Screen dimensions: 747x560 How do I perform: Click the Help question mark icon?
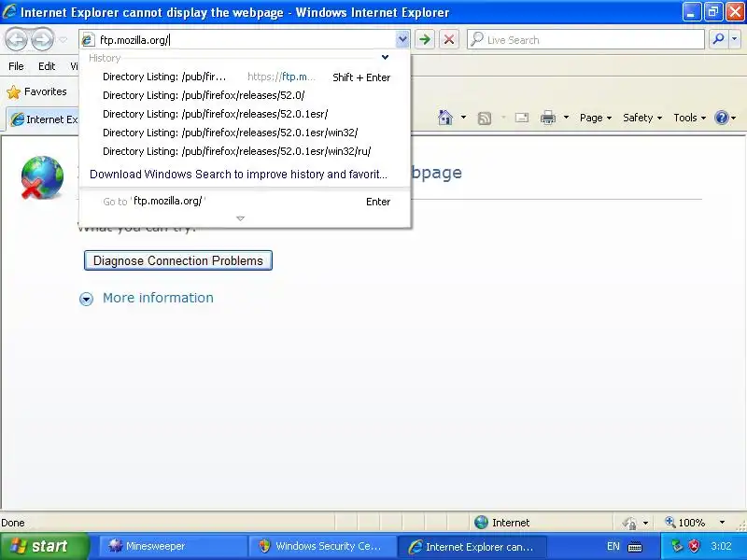click(722, 118)
